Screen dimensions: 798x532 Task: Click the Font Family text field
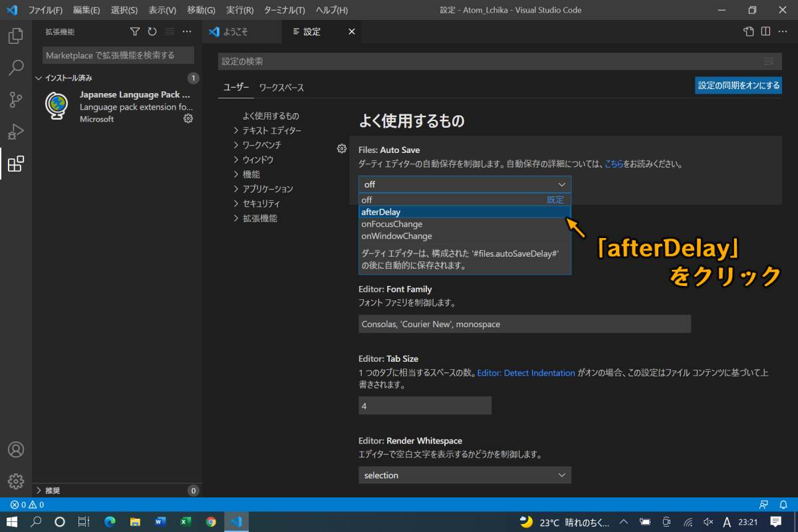click(524, 324)
